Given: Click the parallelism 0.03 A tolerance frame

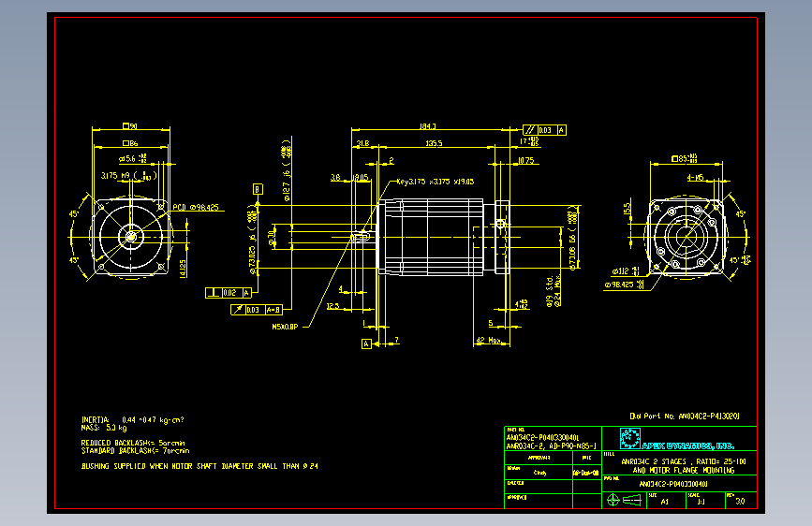Looking at the screenshot, I should [x=544, y=130].
